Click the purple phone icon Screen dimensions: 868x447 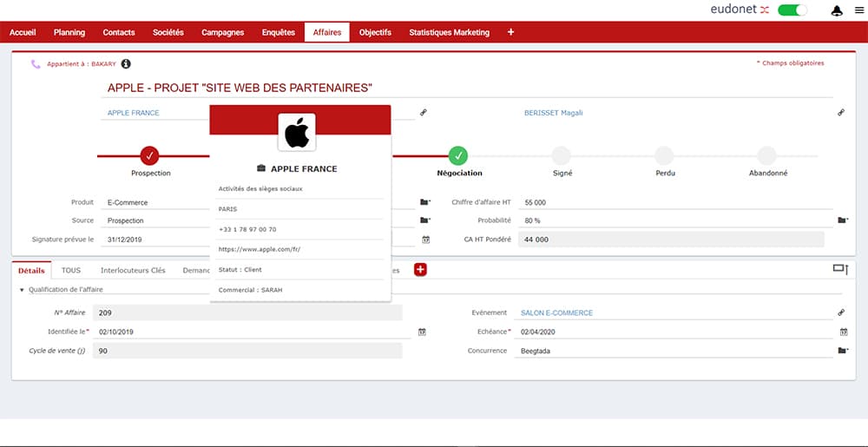[36, 64]
